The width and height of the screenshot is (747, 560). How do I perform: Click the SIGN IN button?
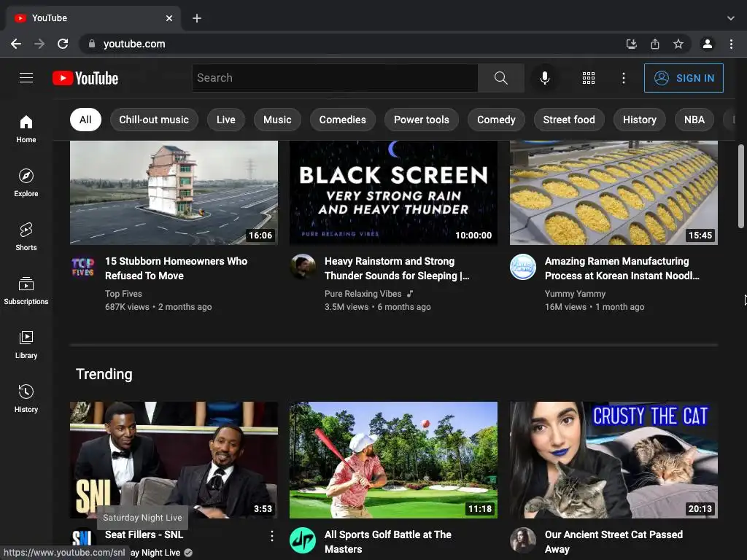[683, 78]
